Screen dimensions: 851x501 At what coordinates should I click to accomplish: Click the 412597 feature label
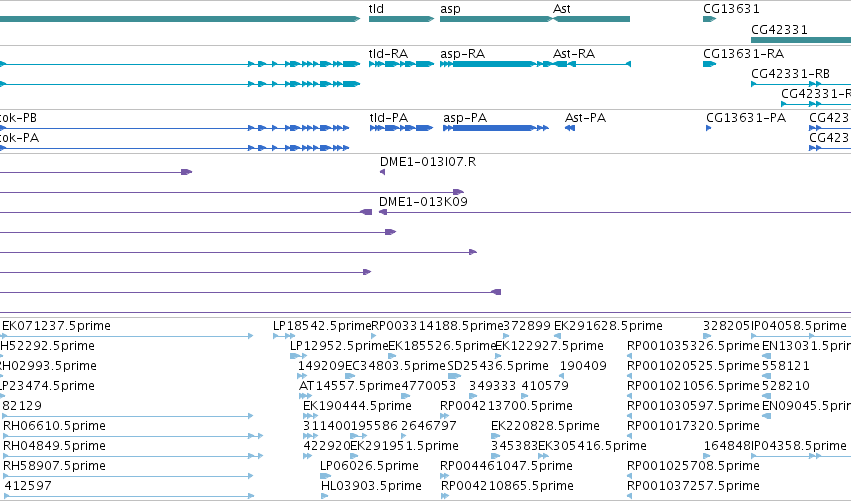[28, 486]
